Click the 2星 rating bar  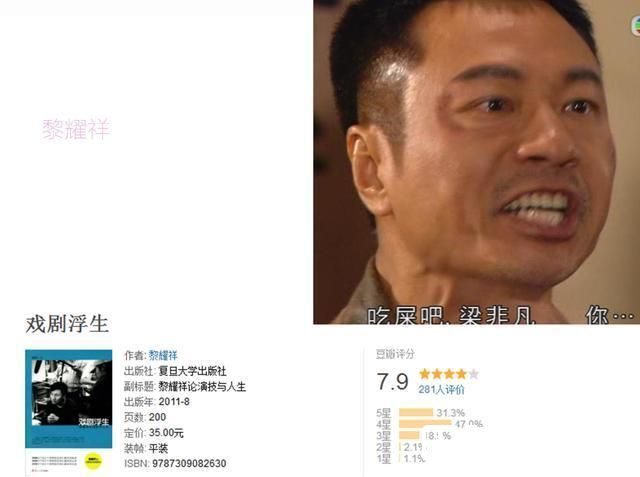click(400, 447)
